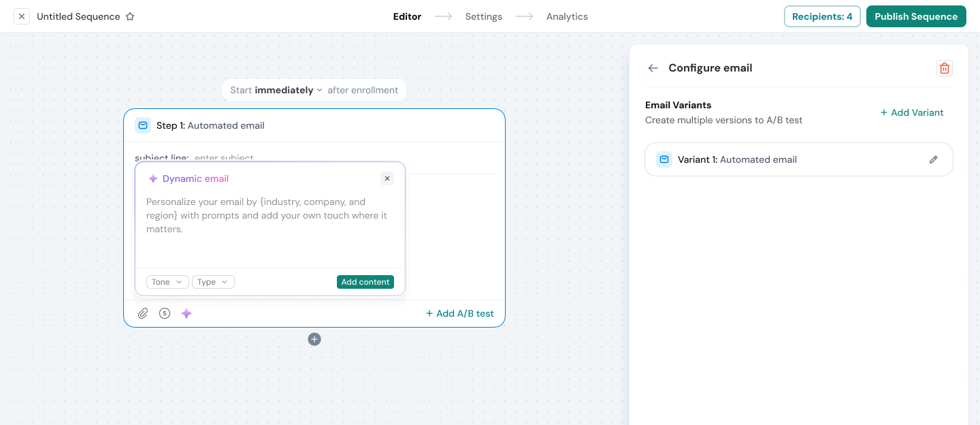
Task: Close the sequence editor with X icon
Action: pos(22,16)
